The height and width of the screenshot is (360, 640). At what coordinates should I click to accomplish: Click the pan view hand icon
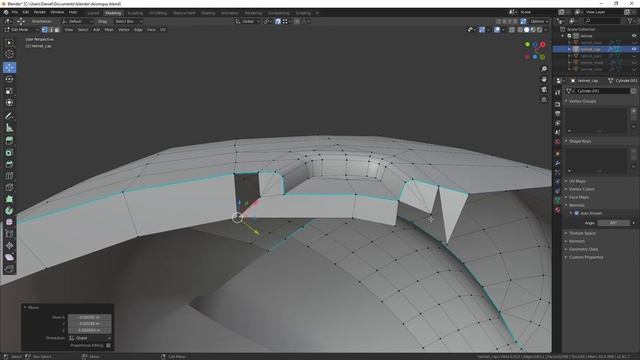[x=544, y=79]
